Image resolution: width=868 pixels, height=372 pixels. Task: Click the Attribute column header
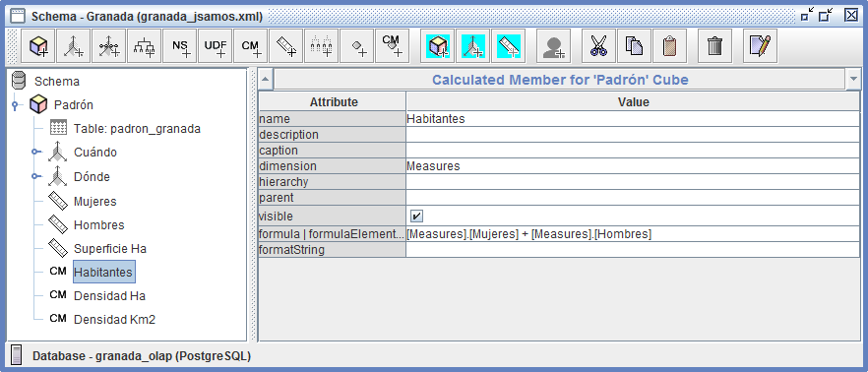(334, 102)
